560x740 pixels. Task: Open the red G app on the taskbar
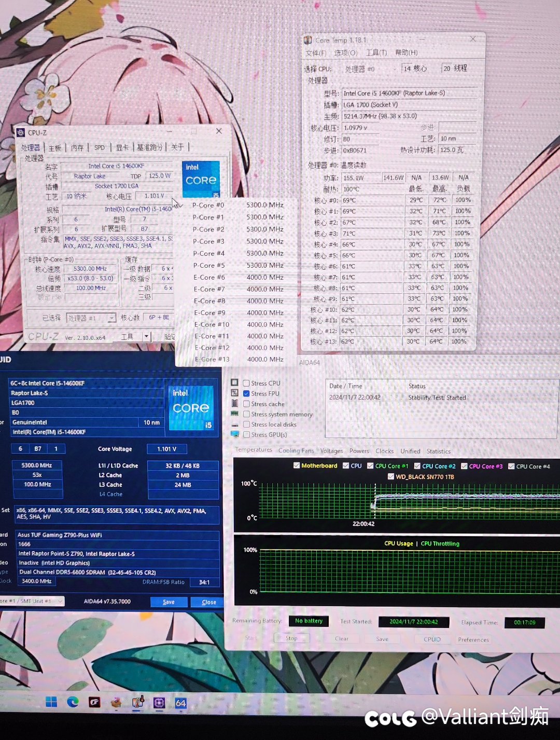[94, 702]
